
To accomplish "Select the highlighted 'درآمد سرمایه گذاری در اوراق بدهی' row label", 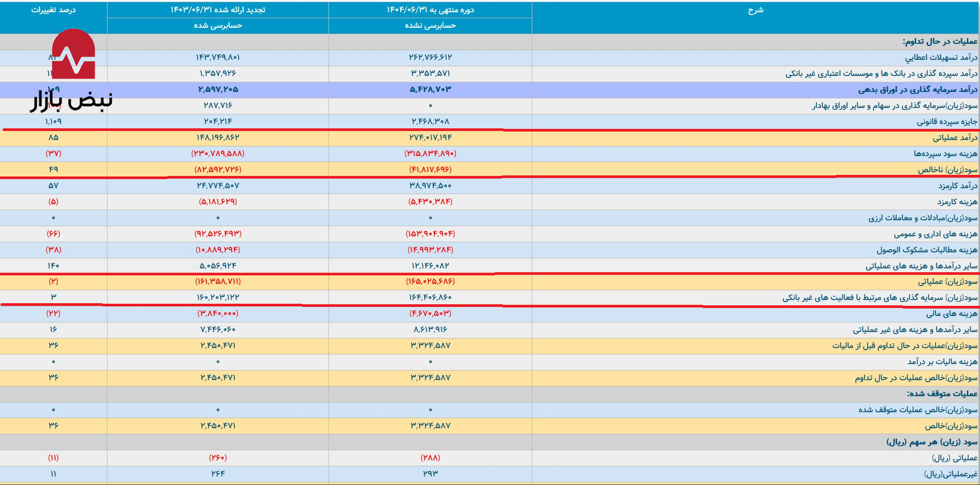I will (917, 89).
